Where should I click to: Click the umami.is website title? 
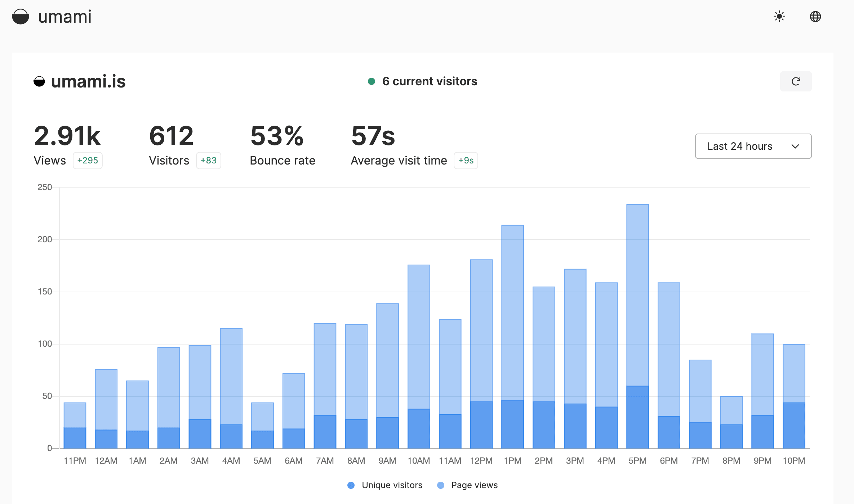88,82
